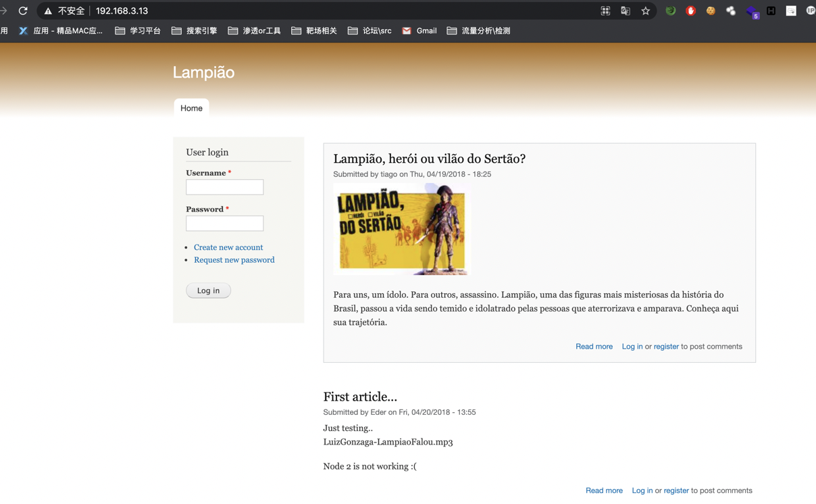Open the green fox proxy extension

coord(671,11)
